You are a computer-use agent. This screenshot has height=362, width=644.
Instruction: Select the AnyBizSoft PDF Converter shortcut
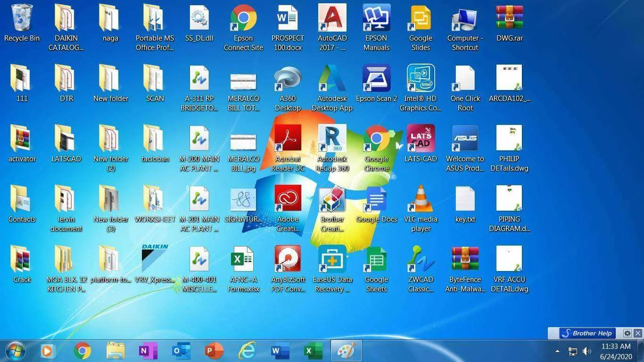coord(288,269)
